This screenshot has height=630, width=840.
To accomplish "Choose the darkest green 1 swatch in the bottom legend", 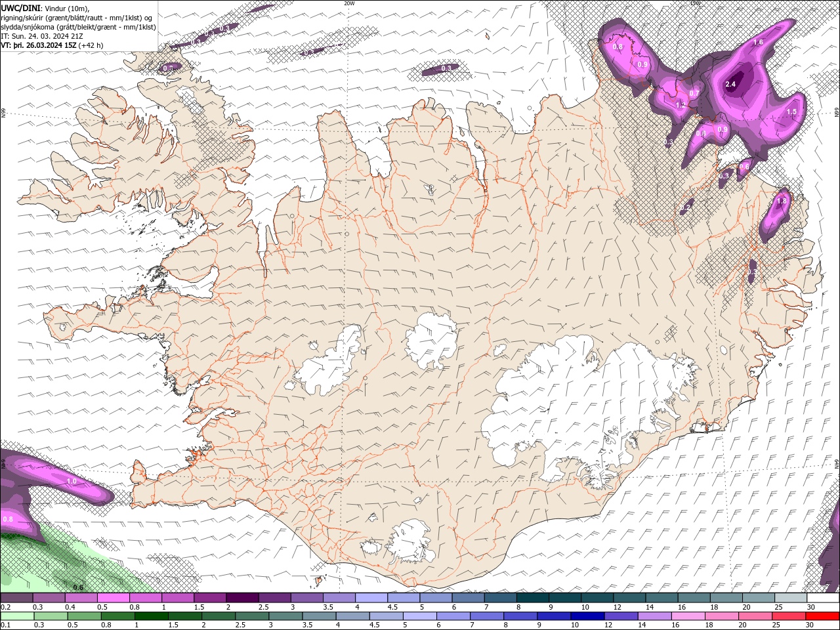I will (x=146, y=616).
